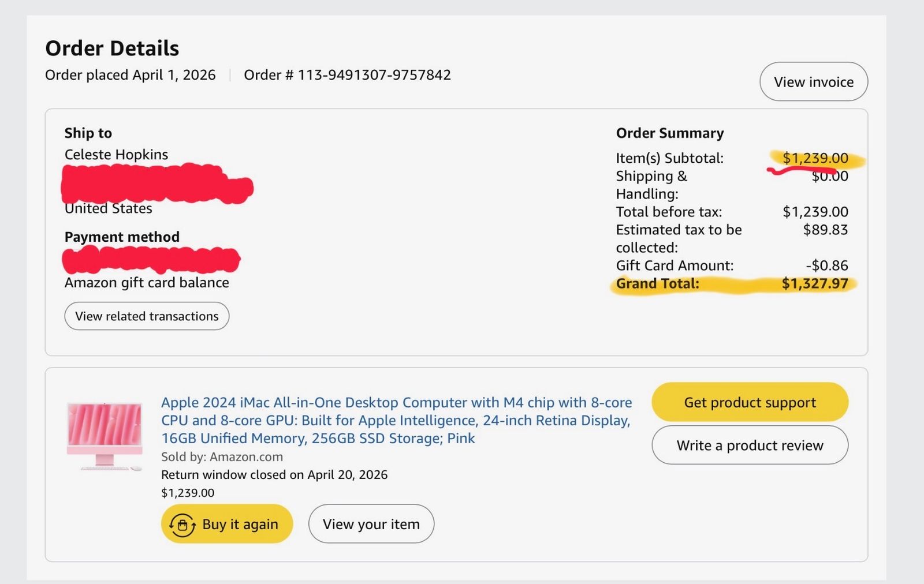Click the estimated tax amount $89.83
The image size is (924, 584).
coord(825,230)
